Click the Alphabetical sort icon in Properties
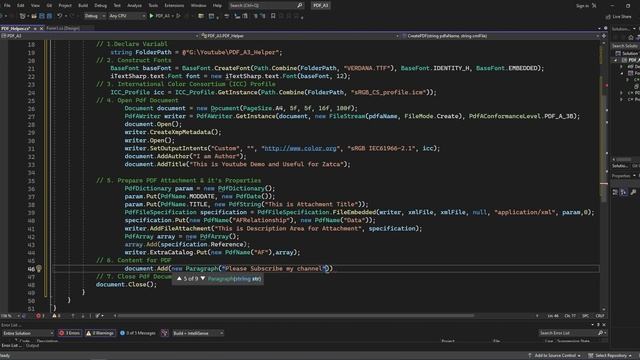 tap(624, 192)
